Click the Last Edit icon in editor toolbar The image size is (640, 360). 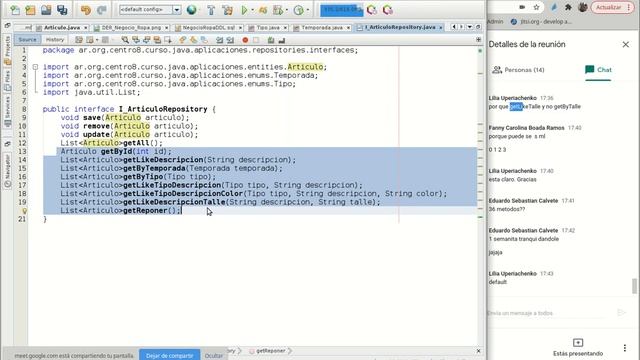pyautogui.click(x=79, y=40)
